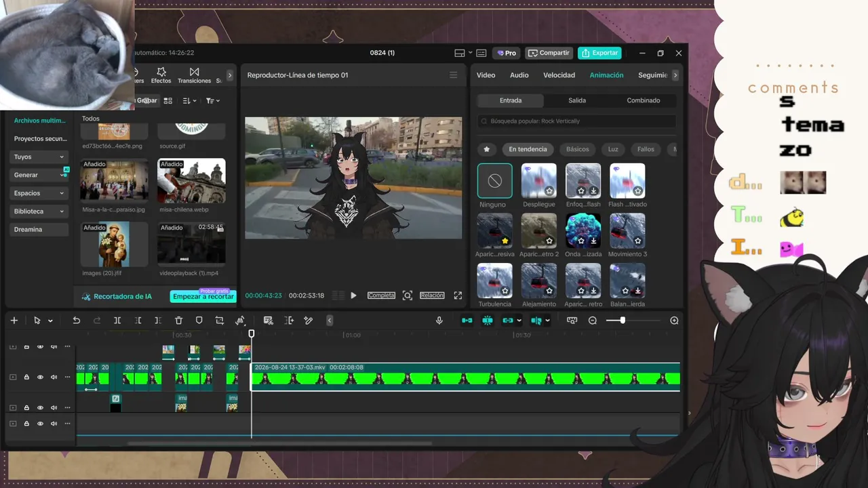Redo the last undone edit
Screen dimensions: 868x488
97,321
